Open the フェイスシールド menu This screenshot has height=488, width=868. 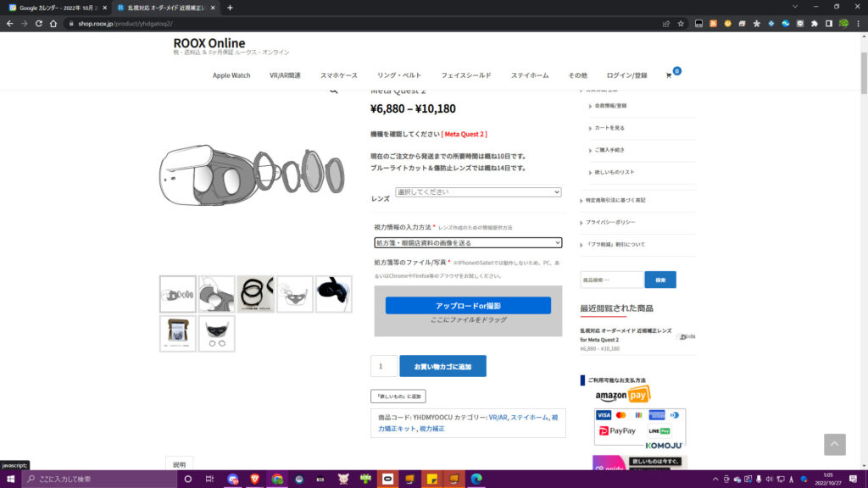(x=465, y=75)
